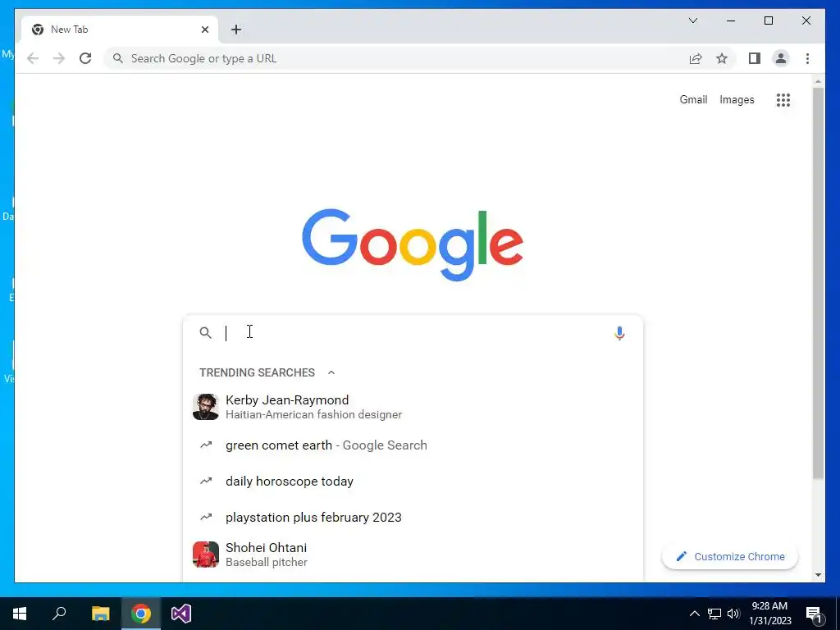Click the browser forward arrow
The width and height of the screenshot is (840, 630).
coord(59,58)
